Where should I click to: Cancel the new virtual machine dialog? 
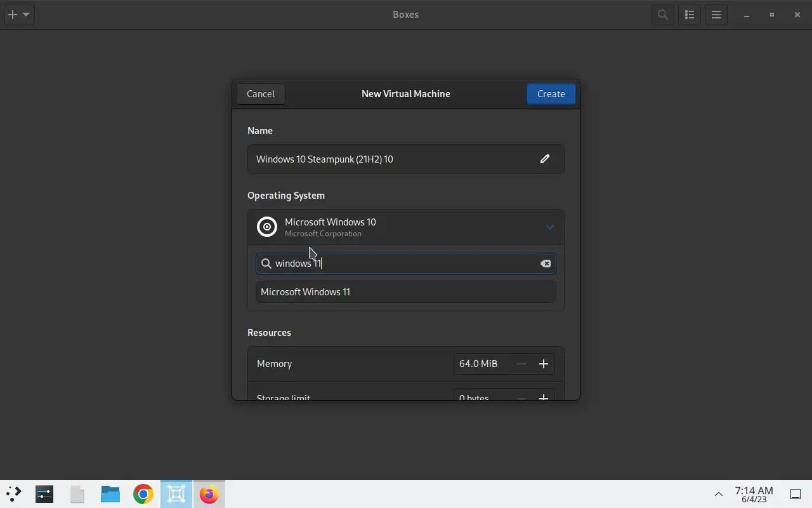tap(261, 94)
